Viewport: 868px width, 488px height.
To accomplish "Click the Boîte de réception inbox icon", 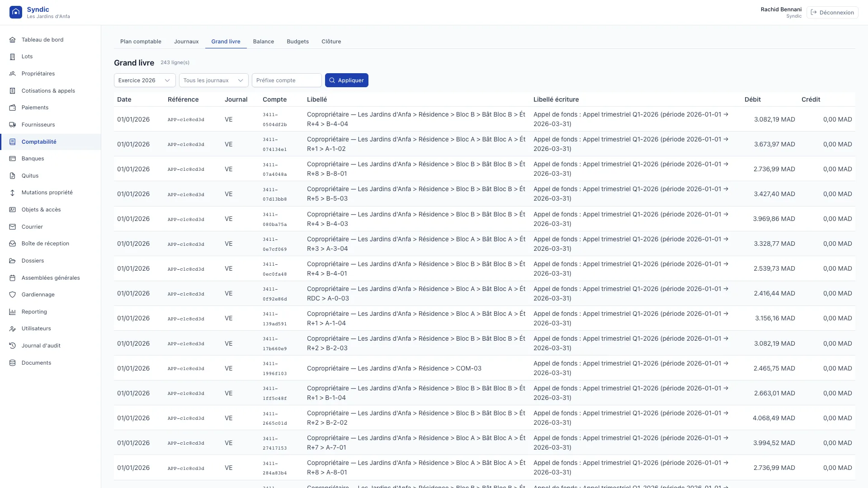I will pyautogui.click(x=13, y=244).
